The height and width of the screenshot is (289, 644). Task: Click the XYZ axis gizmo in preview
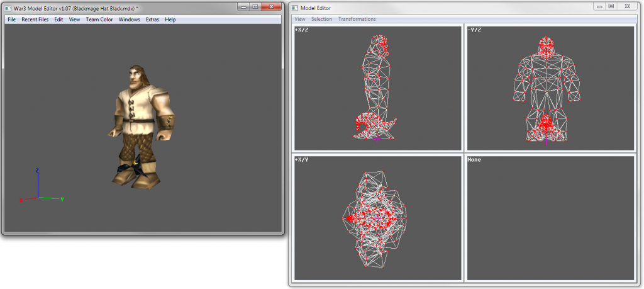coord(41,185)
